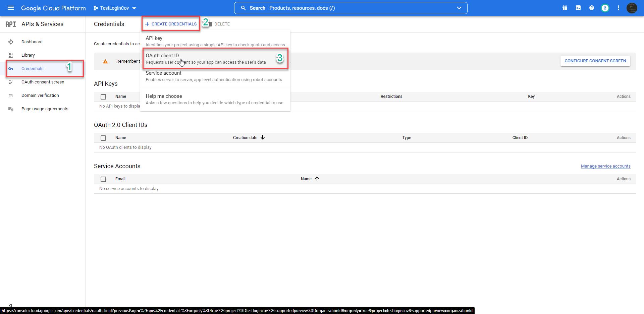
Task: Click the search magnifier icon
Action: pyautogui.click(x=244, y=8)
